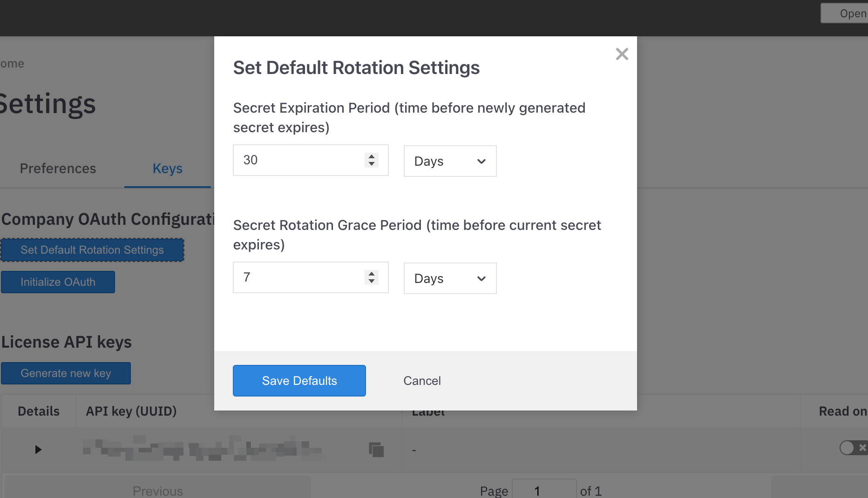
Task: Close the Set Default Rotation Settings dialog
Action: click(622, 54)
